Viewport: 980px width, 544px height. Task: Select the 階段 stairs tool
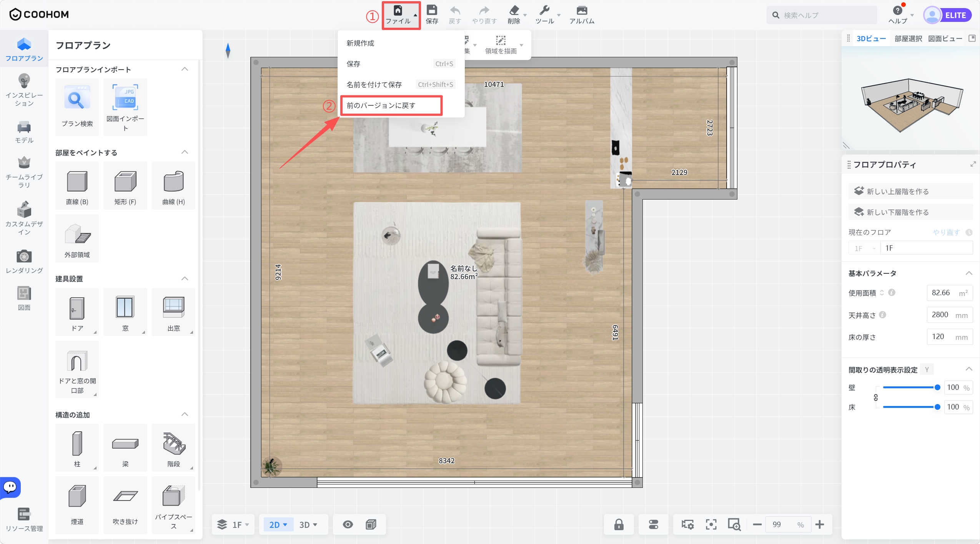click(173, 448)
